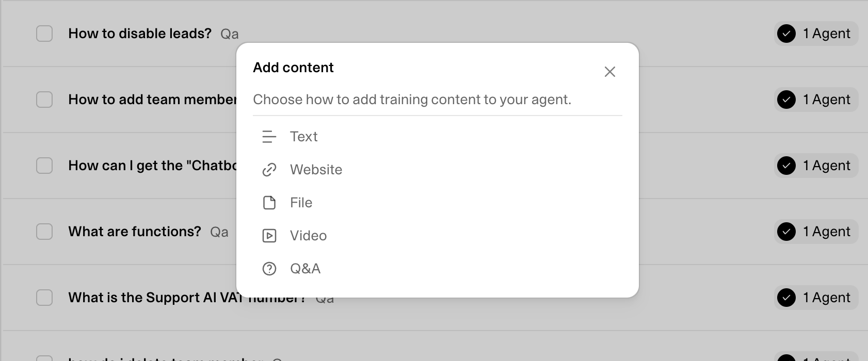868x361 pixels.
Task: Select the File option label
Action: (x=301, y=203)
